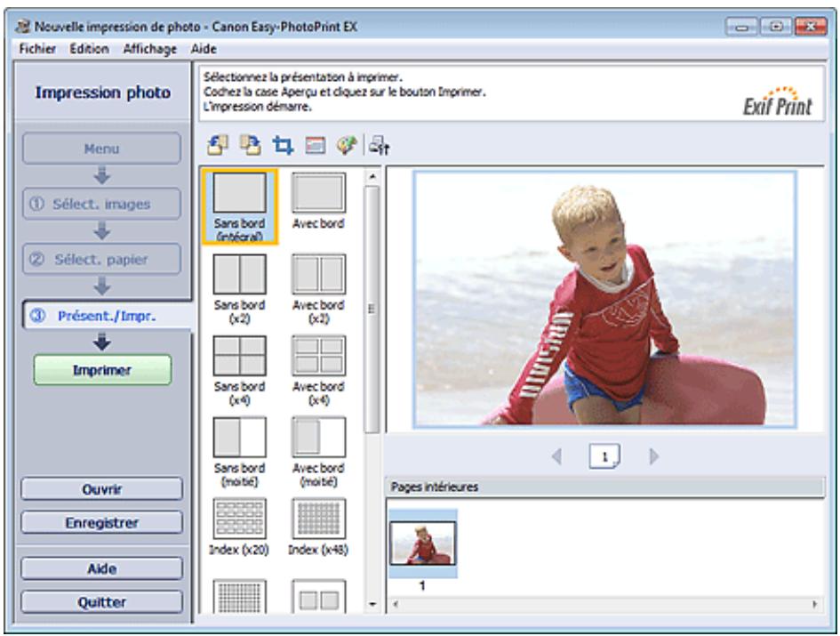The height and width of the screenshot is (636, 840).
Task: Select the Avec bord (x2) layout
Action: pos(318,290)
